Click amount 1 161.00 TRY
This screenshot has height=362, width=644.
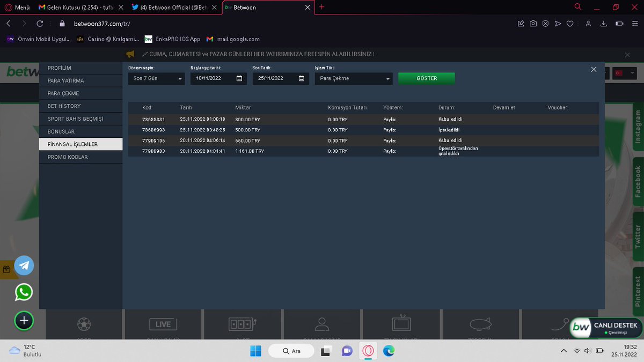(x=250, y=151)
